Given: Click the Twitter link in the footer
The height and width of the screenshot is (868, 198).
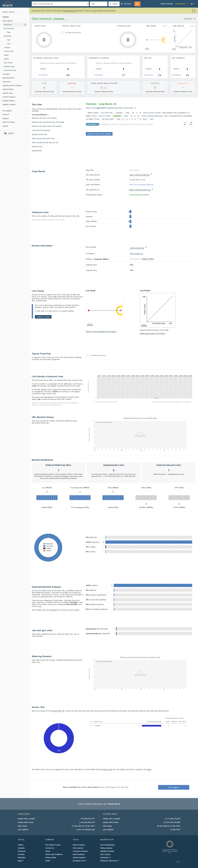Looking at the screenshot, I should click(x=21, y=845).
